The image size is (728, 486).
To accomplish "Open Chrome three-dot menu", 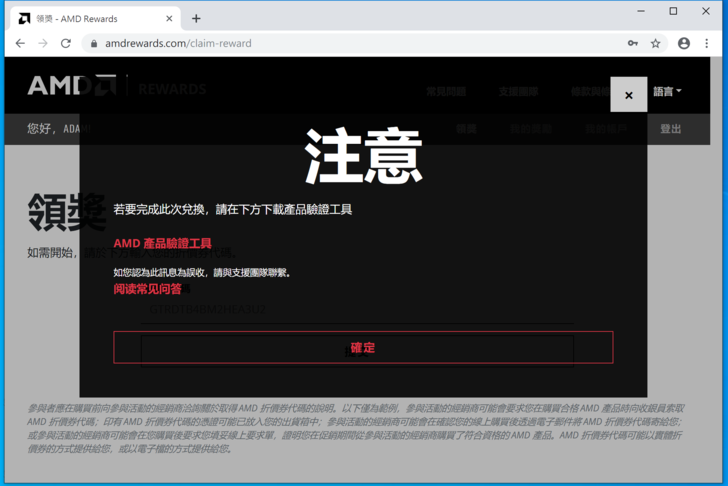I will click(x=707, y=43).
